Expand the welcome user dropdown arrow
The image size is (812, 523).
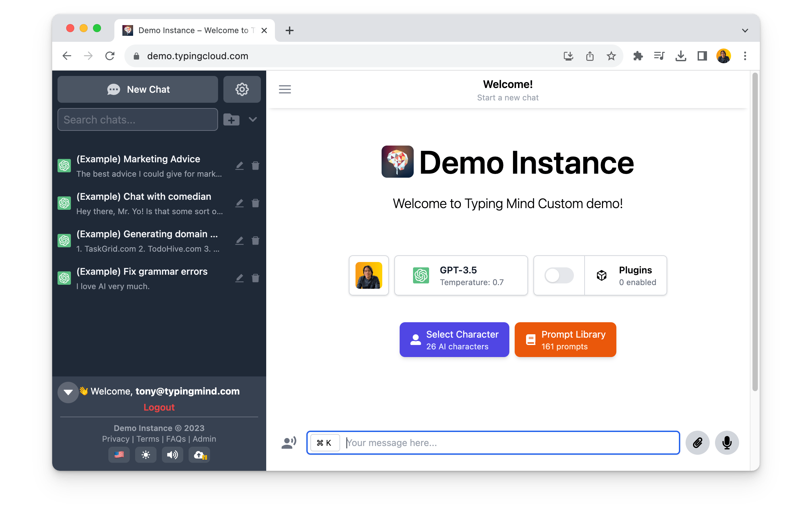click(67, 391)
